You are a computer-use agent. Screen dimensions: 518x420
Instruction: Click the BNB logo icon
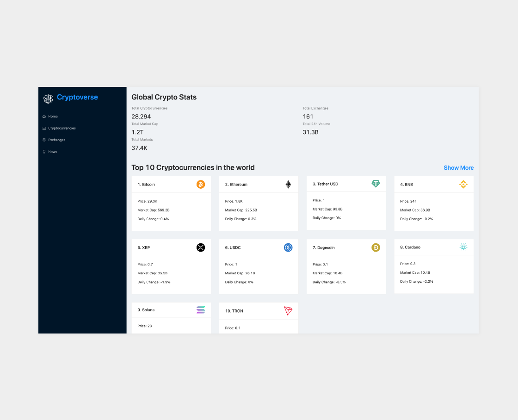463,185
